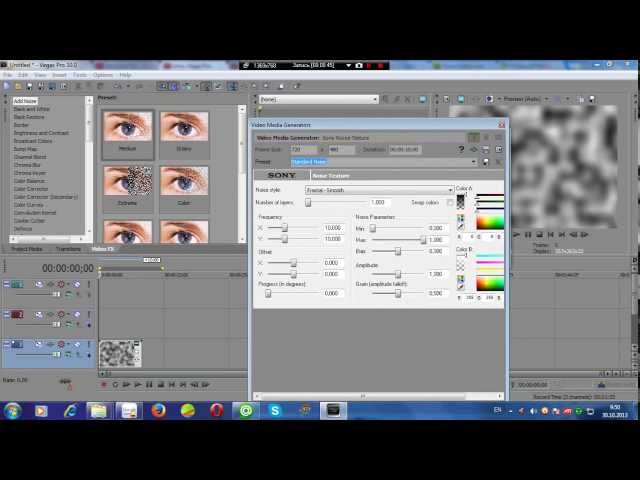Click Stop in the video preview window
The width and height of the screenshot is (640, 480).
[539, 234]
